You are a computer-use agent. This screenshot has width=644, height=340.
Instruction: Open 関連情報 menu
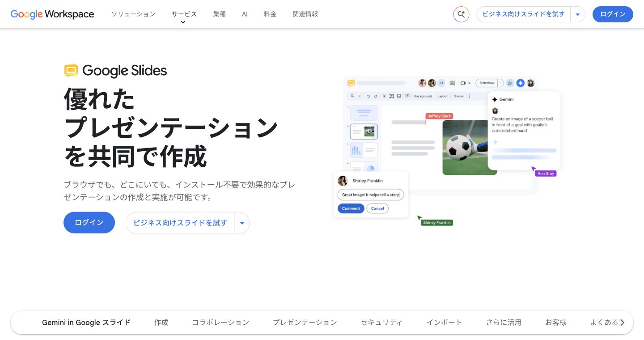[x=305, y=14]
